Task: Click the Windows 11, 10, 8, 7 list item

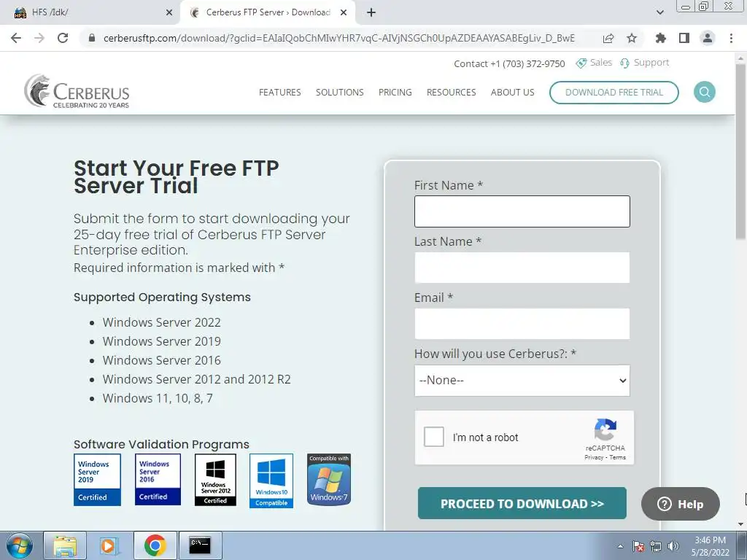Action: [158, 398]
